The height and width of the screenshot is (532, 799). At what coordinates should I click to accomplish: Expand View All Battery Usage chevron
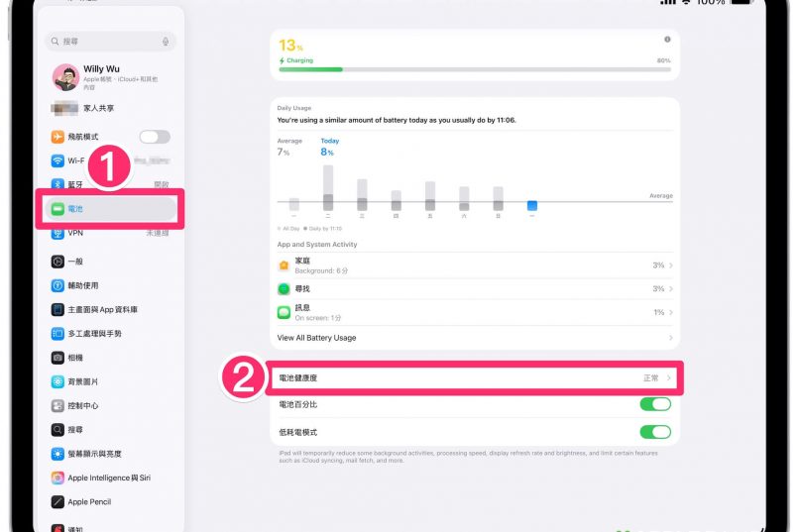click(671, 338)
